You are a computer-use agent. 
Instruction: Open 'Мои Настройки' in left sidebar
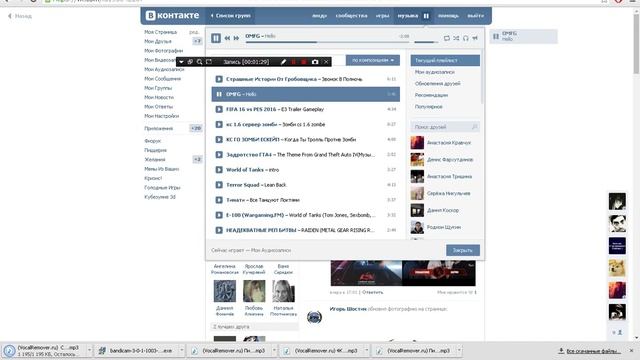point(162,116)
